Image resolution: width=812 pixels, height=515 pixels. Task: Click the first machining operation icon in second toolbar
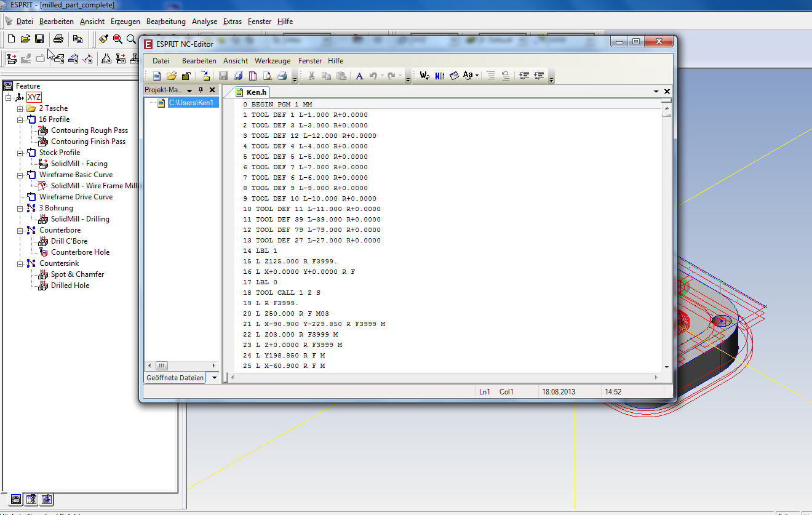pos(11,59)
